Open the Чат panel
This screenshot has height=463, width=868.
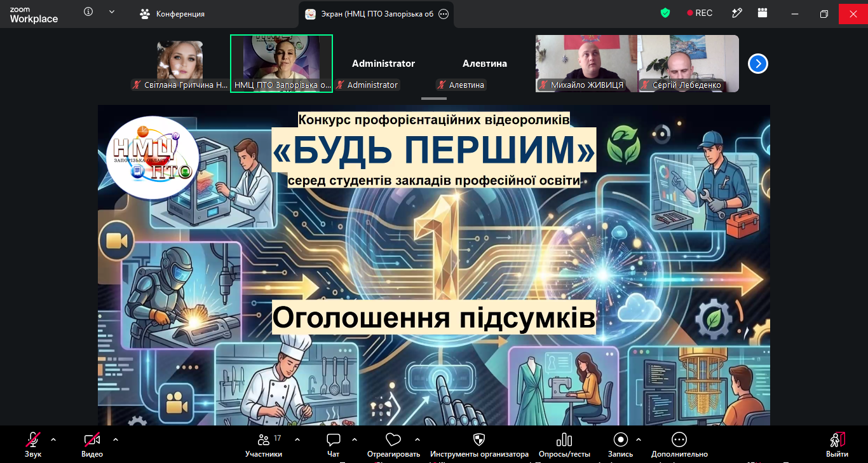pyautogui.click(x=334, y=445)
